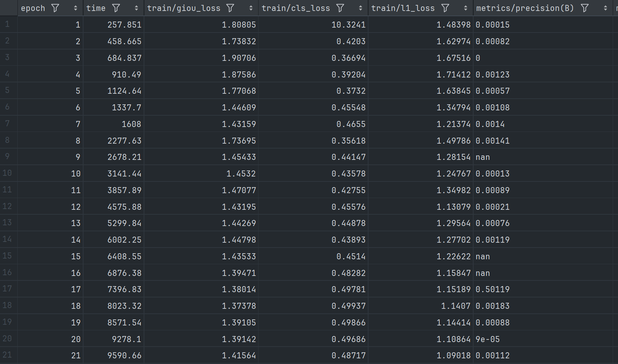
Task: Select row number 9 in the gutter
Action: point(7,156)
